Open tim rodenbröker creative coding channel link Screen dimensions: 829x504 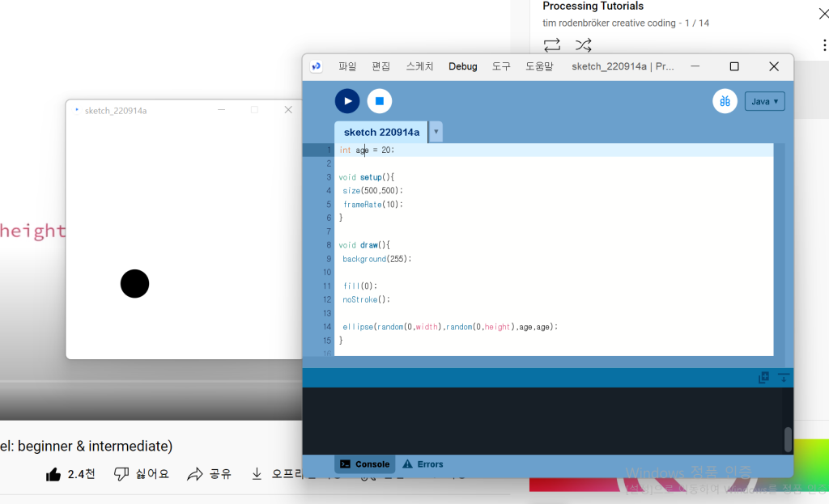pos(609,23)
